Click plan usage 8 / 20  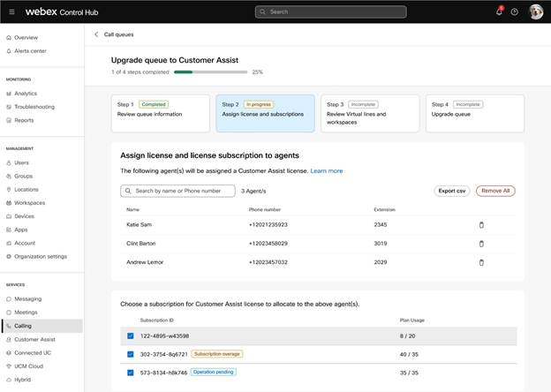407,336
